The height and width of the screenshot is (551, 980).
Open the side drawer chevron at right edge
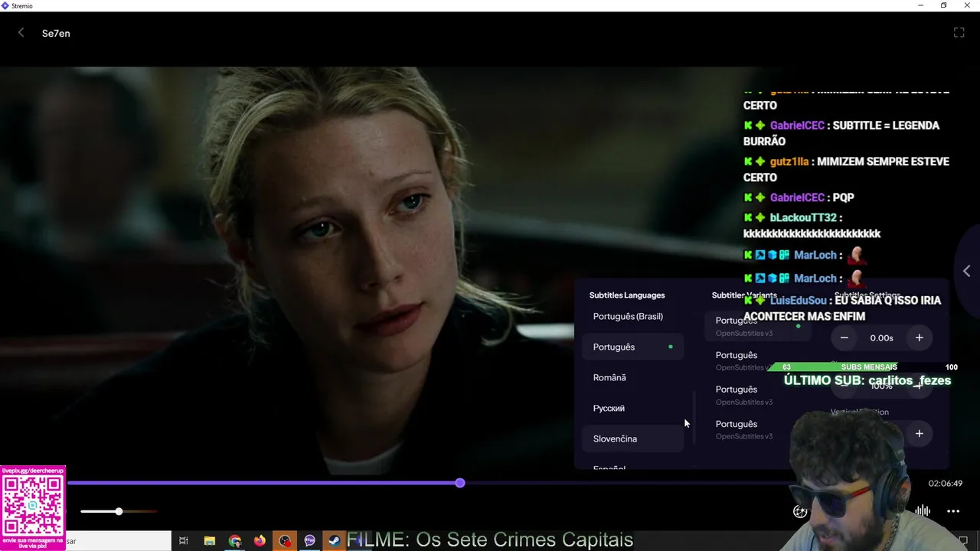point(966,271)
